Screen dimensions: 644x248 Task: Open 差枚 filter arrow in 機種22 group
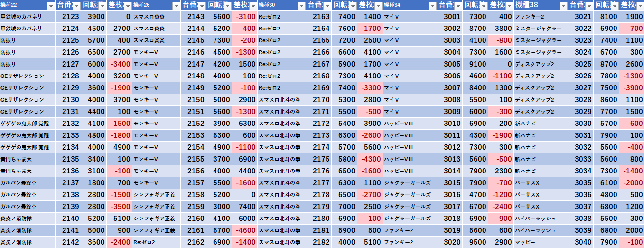tap(127, 6)
